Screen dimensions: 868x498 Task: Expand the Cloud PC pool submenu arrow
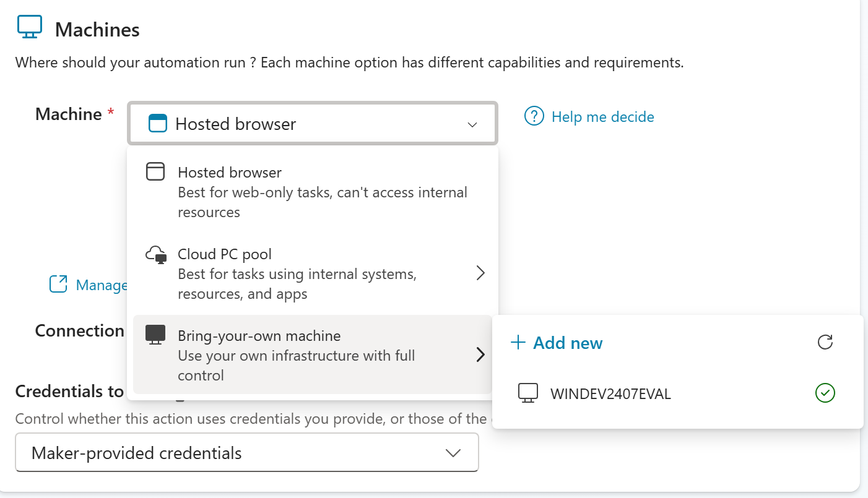pyautogui.click(x=480, y=273)
